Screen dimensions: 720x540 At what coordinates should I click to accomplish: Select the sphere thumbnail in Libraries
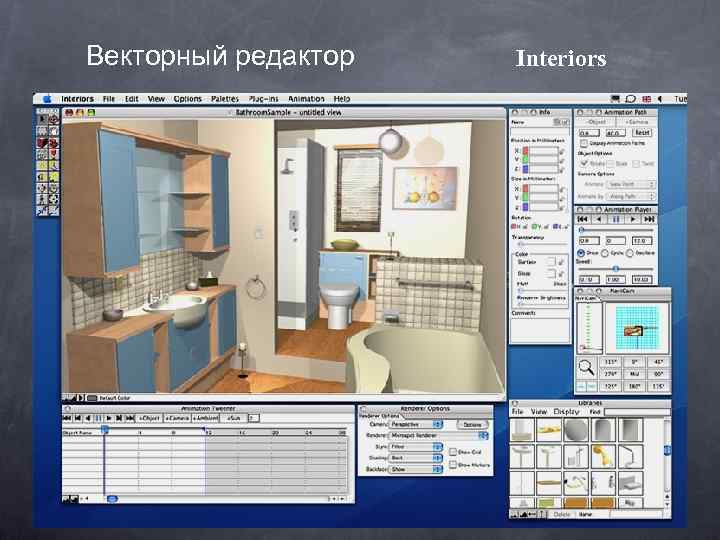click(575, 430)
